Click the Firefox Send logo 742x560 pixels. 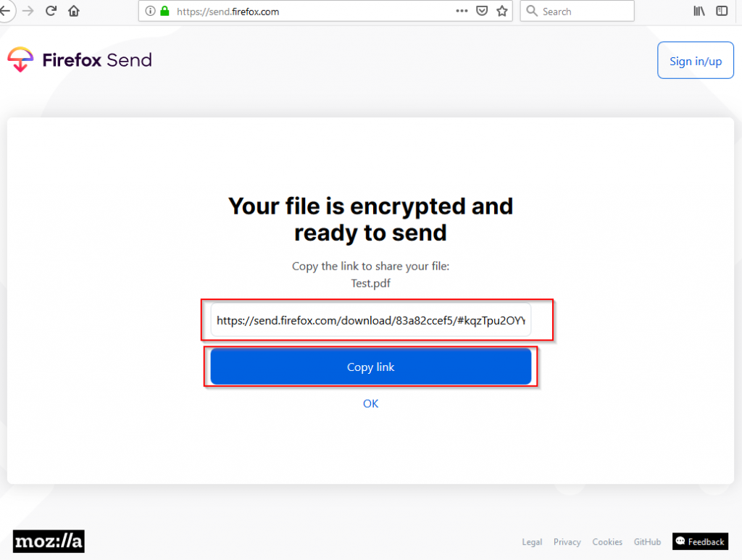tap(80, 60)
